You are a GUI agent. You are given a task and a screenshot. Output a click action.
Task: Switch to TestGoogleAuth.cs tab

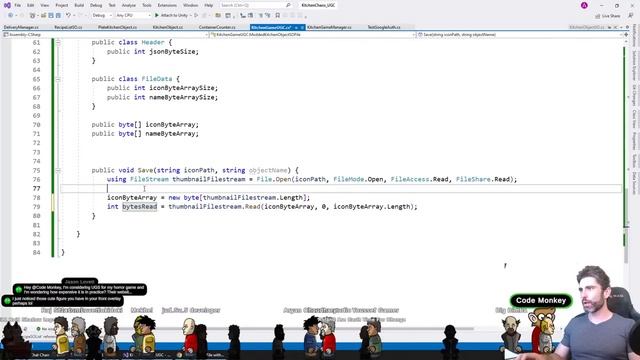(x=384, y=27)
